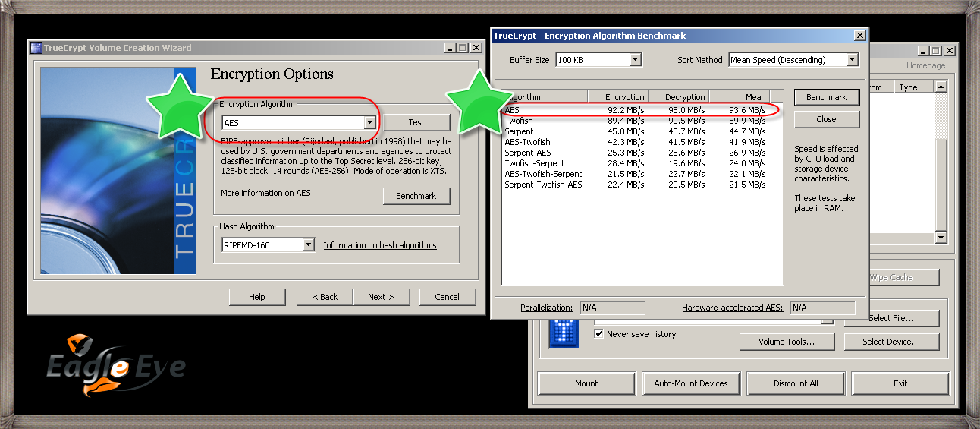Close the Encryption Algorithm Benchmark window

(859, 35)
